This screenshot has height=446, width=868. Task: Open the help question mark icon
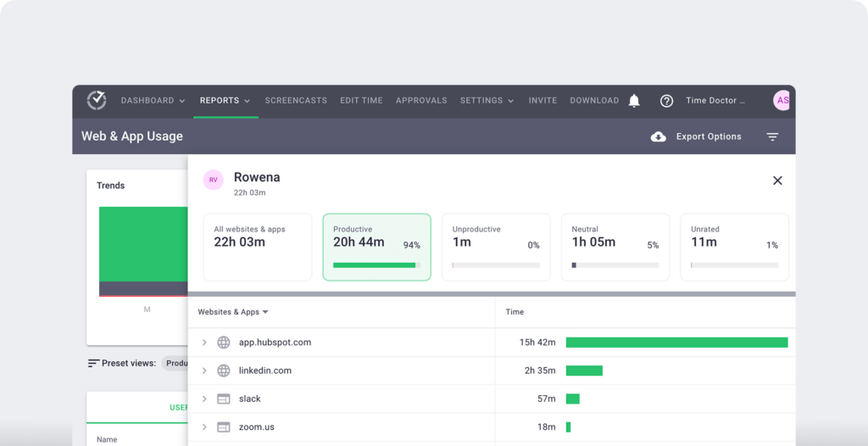coord(666,101)
